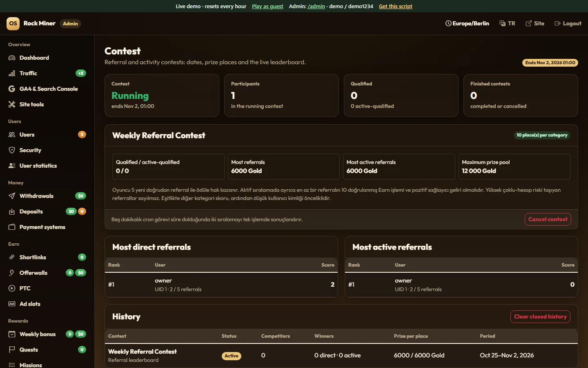The height and width of the screenshot is (368, 588).
Task: Open the Missions sidebar entry
Action: click(47, 365)
